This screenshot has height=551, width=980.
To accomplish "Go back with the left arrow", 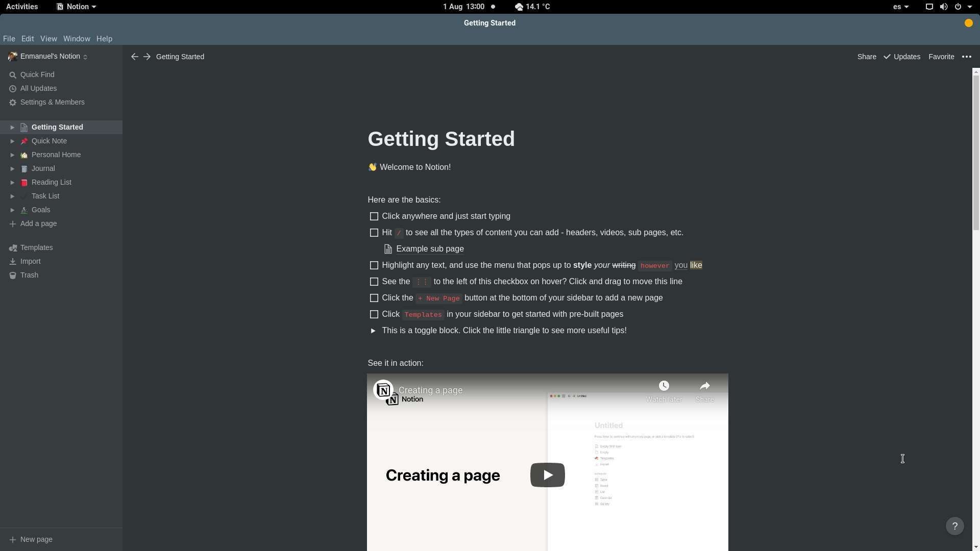I will pos(134,57).
